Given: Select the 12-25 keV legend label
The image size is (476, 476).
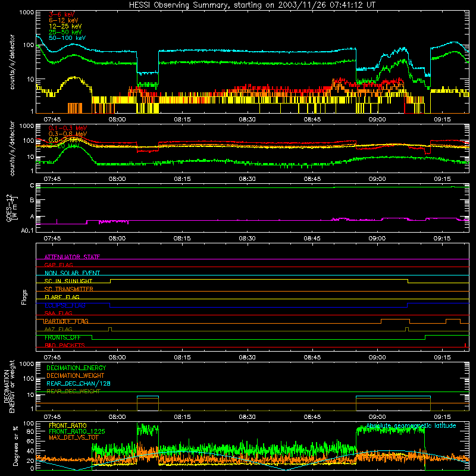Looking at the screenshot, I should coord(65,26).
